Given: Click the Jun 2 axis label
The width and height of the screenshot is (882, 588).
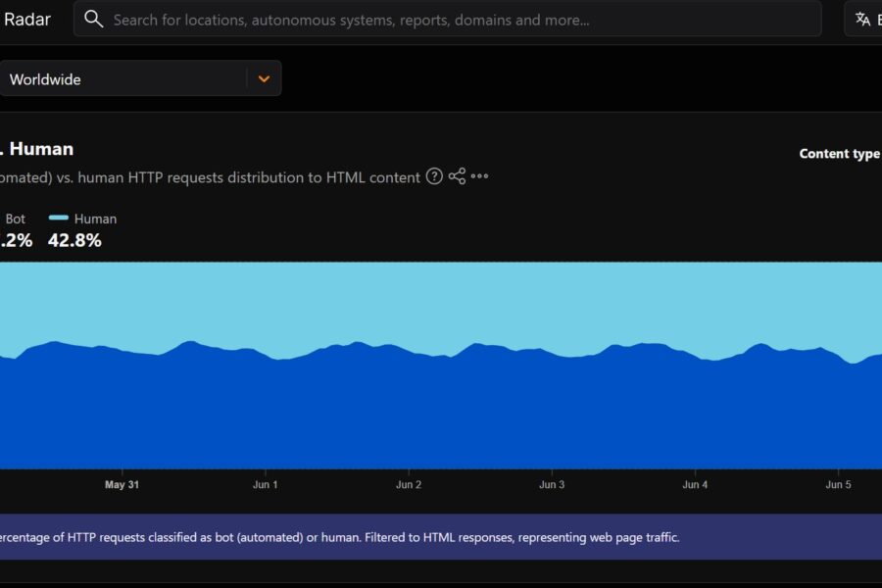Looking at the screenshot, I should coord(409,484).
